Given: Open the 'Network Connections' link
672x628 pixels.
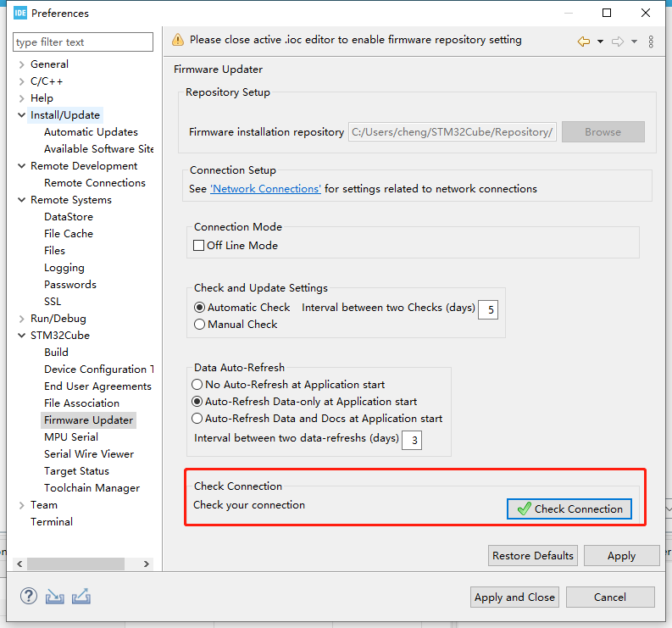Looking at the screenshot, I should pyautogui.click(x=265, y=189).
